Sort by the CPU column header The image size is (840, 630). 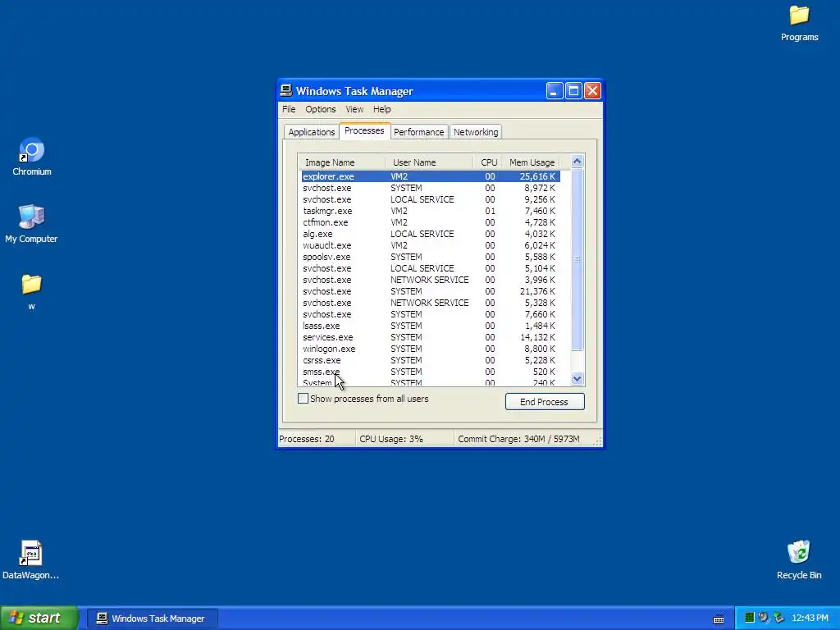pyautogui.click(x=487, y=162)
